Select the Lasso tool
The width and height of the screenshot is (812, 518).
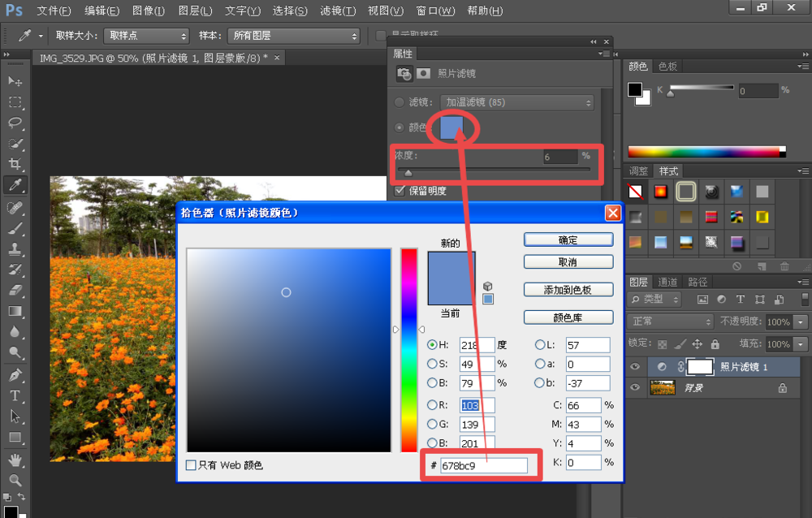[15, 123]
